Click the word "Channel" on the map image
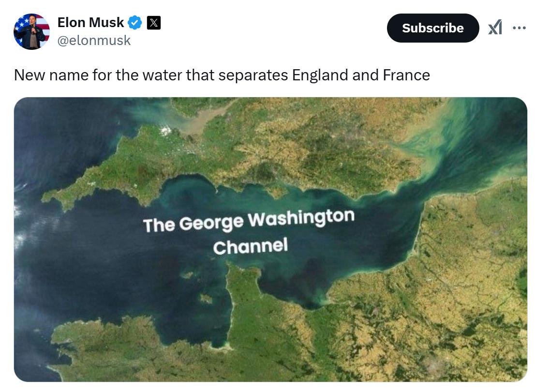This screenshot has height=392, width=535. pos(250,246)
